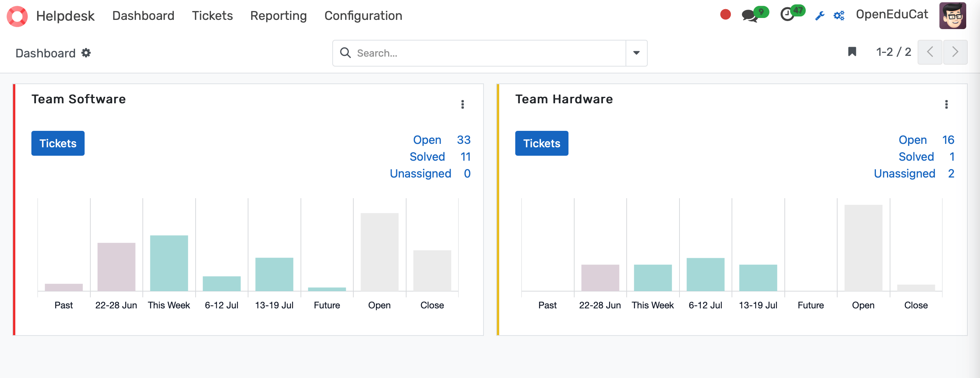Open the Team Software kebab options menu

(x=462, y=104)
